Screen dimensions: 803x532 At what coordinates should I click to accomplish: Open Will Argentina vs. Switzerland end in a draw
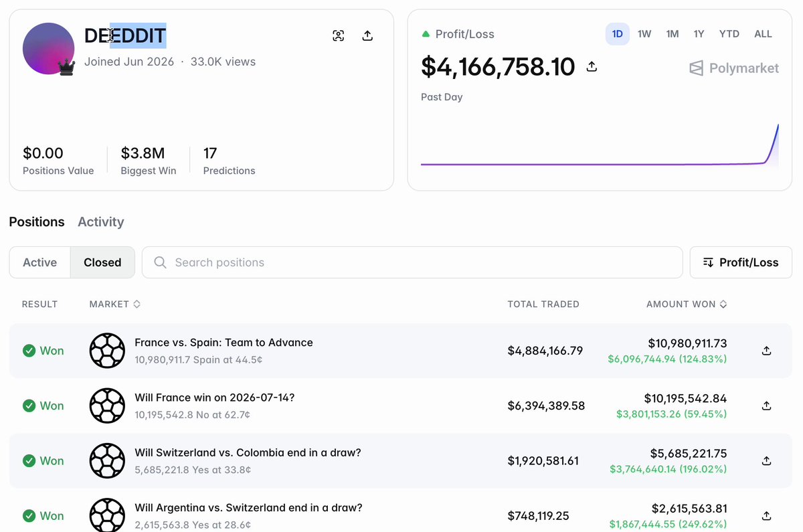(249, 507)
